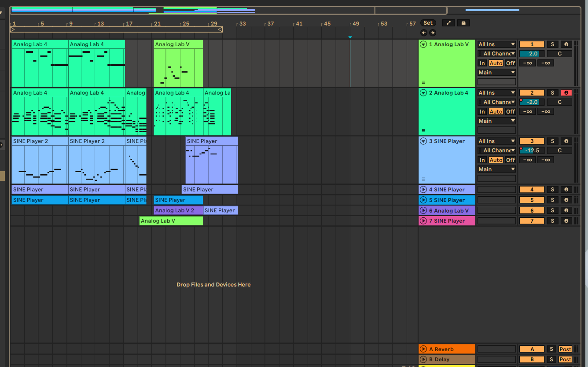Select the A Reverb return track title
The image size is (588, 367).
coord(441,349)
